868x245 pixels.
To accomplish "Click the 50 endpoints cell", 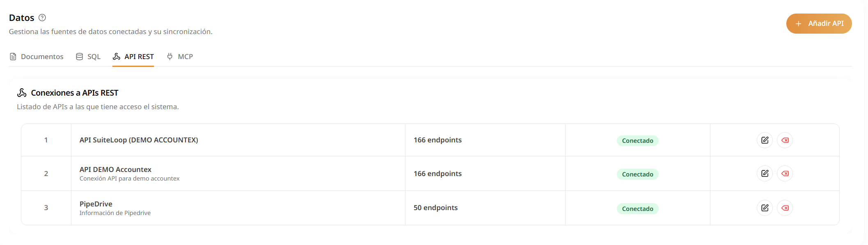I will coord(435,208).
